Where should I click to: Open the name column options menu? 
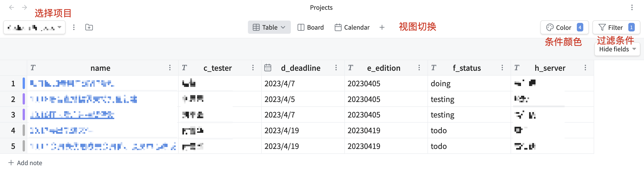point(170,68)
